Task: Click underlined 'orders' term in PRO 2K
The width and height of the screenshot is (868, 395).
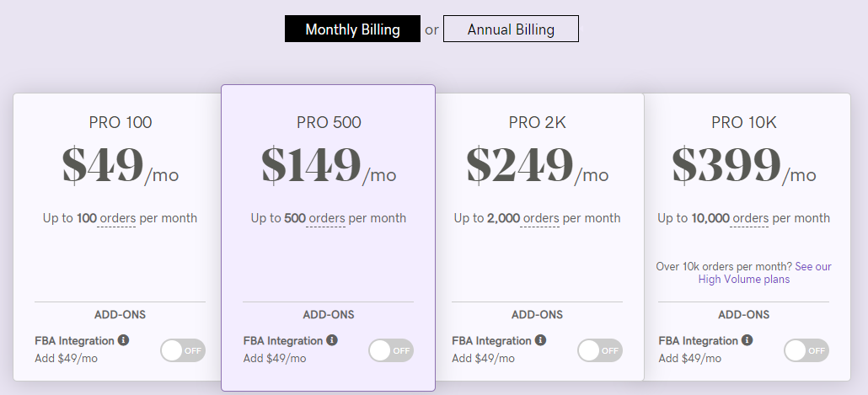Action: 539,218
